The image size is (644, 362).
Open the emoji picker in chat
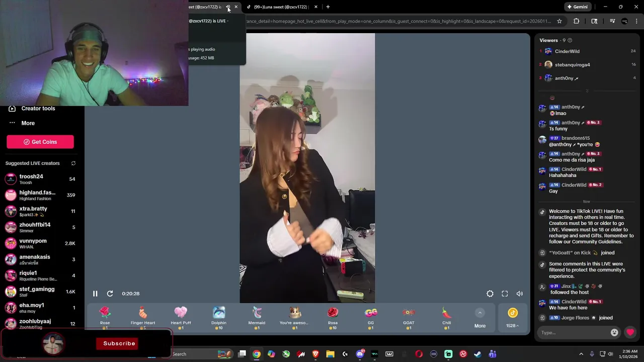pos(614,332)
